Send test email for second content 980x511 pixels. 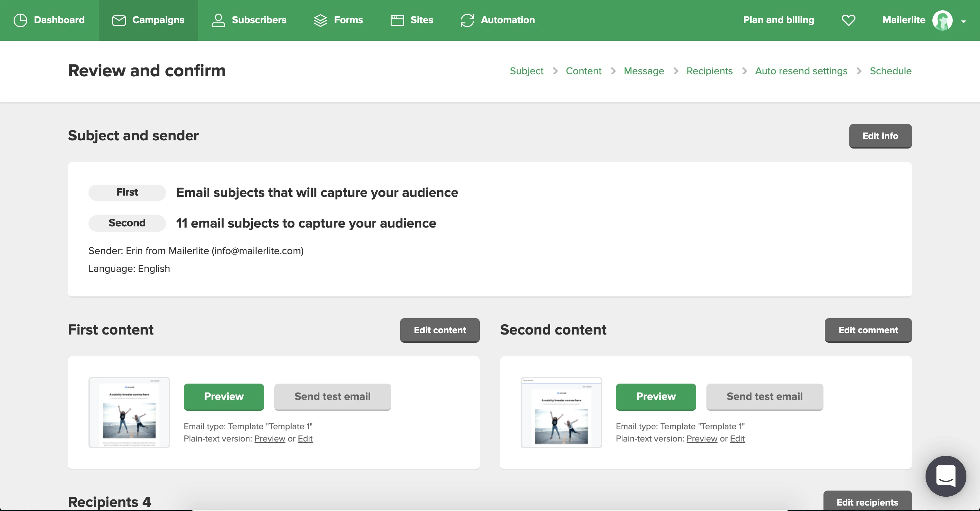pos(764,397)
